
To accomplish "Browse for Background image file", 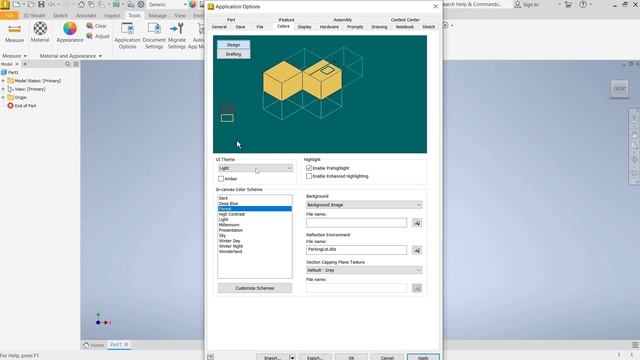I will point(417,223).
